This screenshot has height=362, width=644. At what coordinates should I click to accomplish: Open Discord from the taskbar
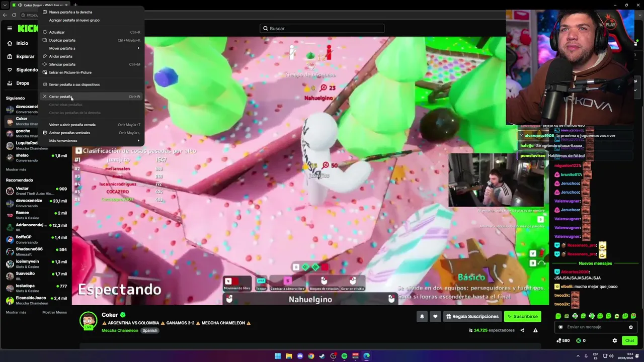300,356
